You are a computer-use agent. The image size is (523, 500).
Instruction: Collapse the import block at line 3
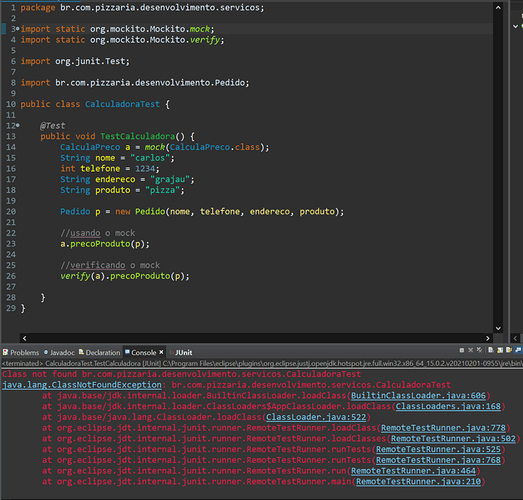click(18, 29)
